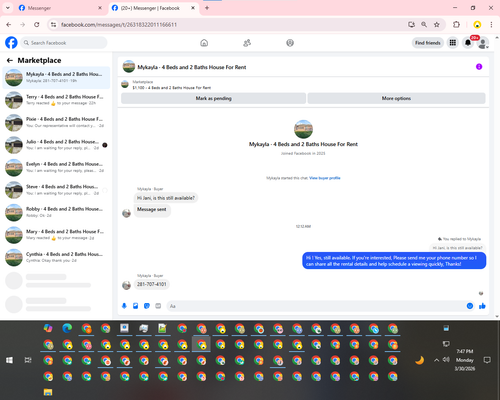Viewport: 500px width, 400px height.
Task: Open the taskbar clock showing 7:47 PM
Action: pos(465,360)
